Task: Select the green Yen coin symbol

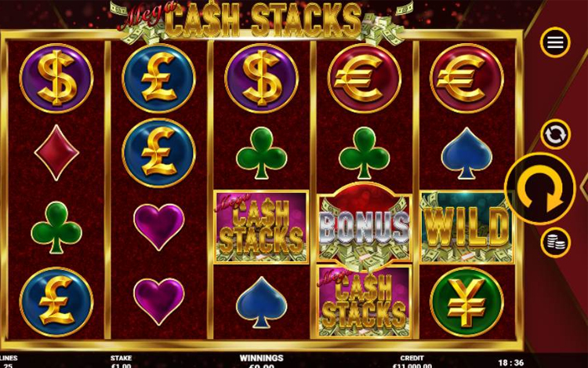Action: (466, 302)
